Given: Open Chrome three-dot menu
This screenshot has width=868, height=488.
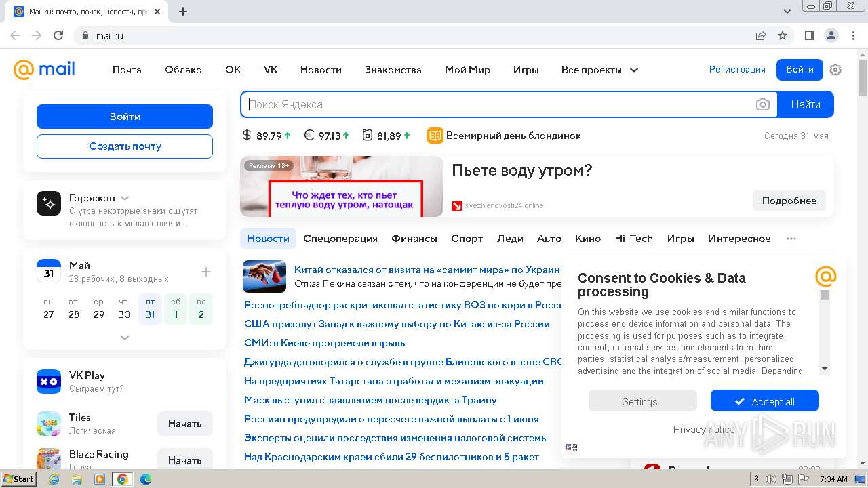Looking at the screenshot, I should click(x=853, y=35).
